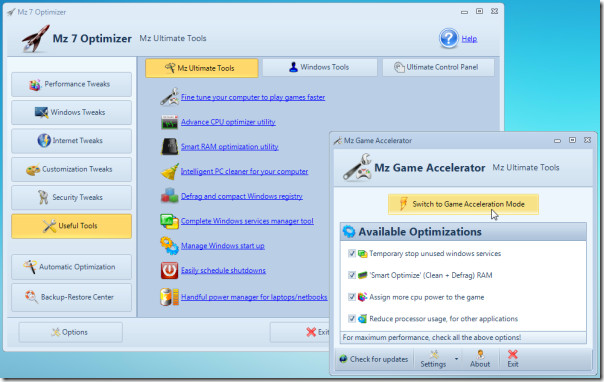The image size is (604, 382).
Task: Click the battery power manager icon
Action: [169, 297]
